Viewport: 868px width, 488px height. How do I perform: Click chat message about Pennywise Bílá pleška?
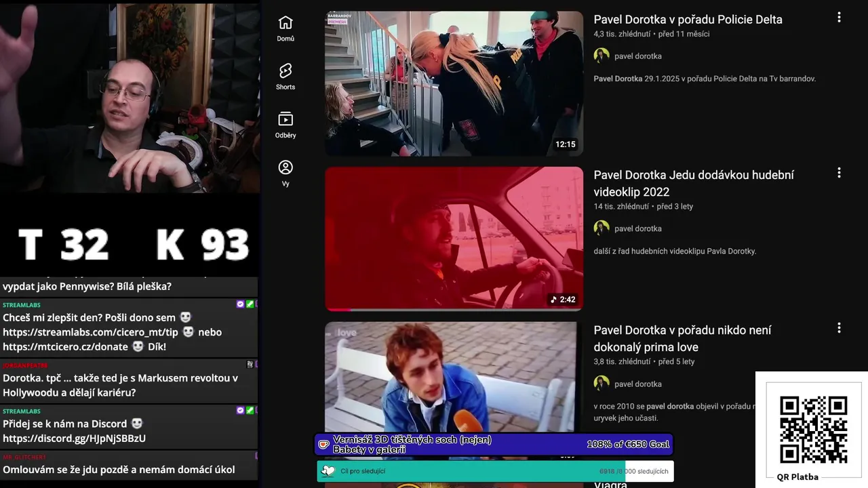(87, 287)
